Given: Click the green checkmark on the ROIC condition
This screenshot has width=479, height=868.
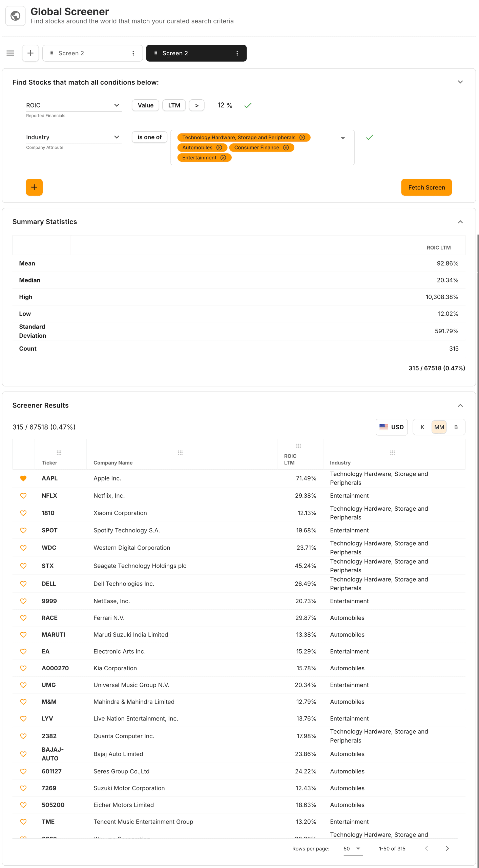Looking at the screenshot, I should tap(248, 105).
